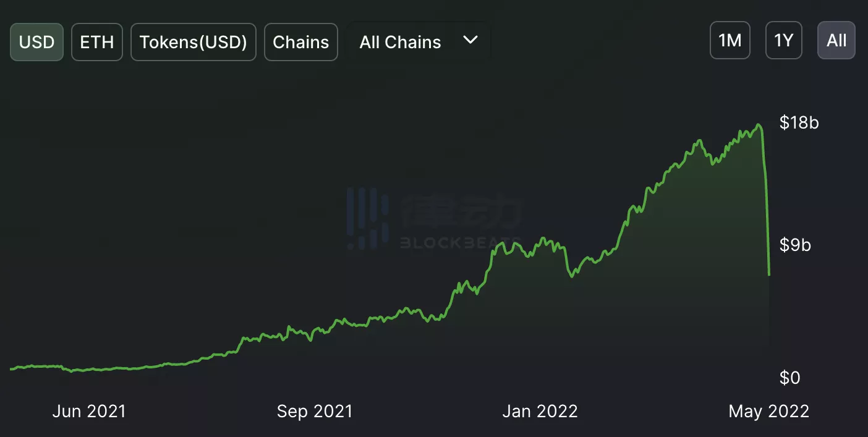The width and height of the screenshot is (868, 437).
Task: Show the All time range
Action: [x=836, y=41]
